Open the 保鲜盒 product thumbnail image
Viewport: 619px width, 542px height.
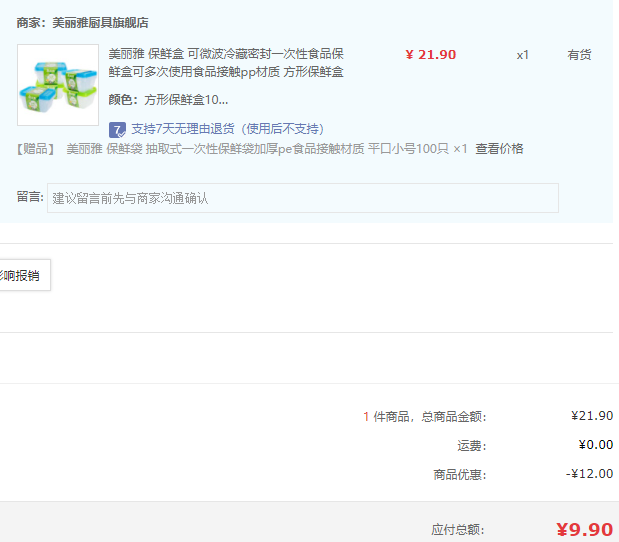coord(58,85)
